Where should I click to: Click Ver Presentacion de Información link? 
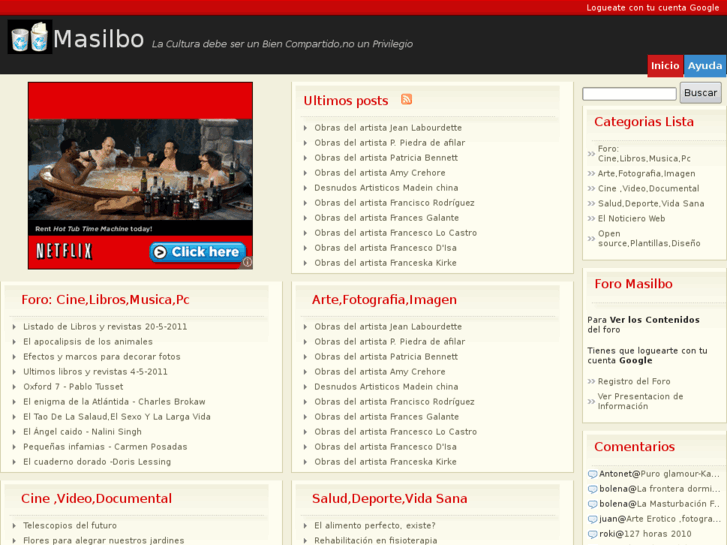tap(640, 401)
